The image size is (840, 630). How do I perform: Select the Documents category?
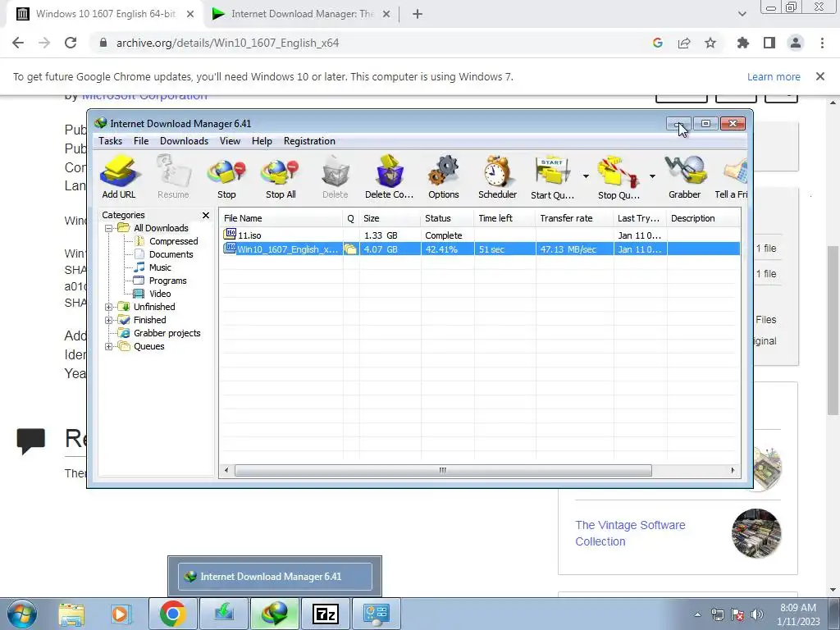coord(171,254)
